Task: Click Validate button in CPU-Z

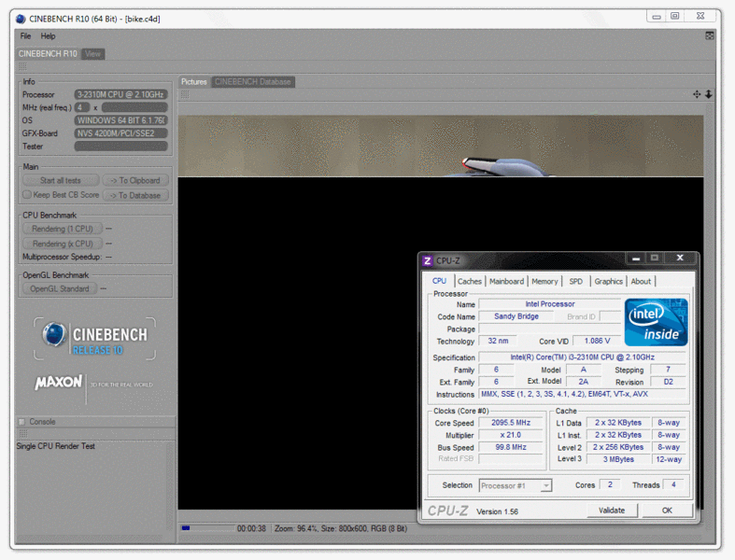Action: 612,511
